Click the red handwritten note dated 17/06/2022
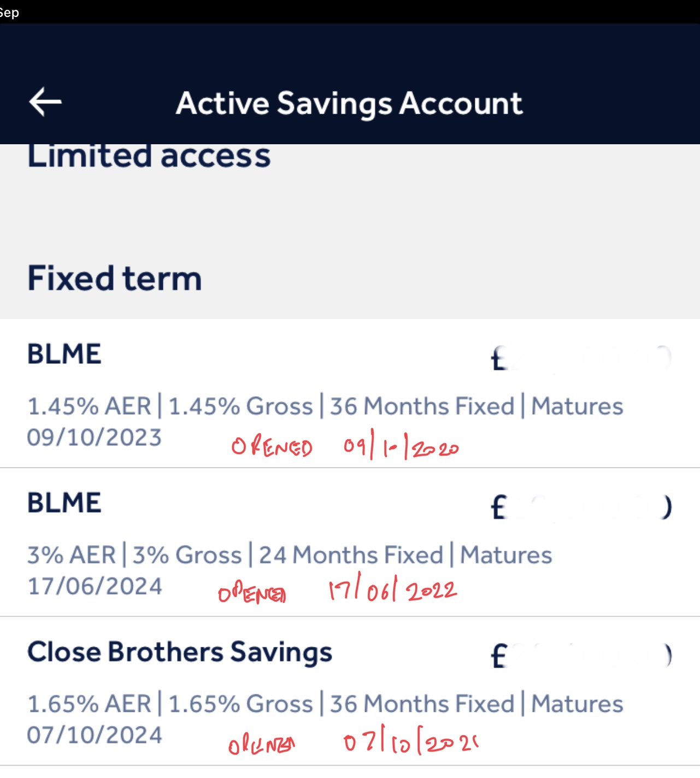The height and width of the screenshot is (778, 700). point(337,592)
